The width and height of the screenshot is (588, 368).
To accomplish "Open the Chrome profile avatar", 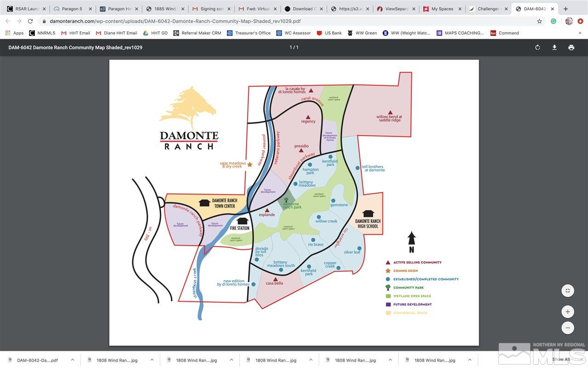I will pyautogui.click(x=569, y=21).
